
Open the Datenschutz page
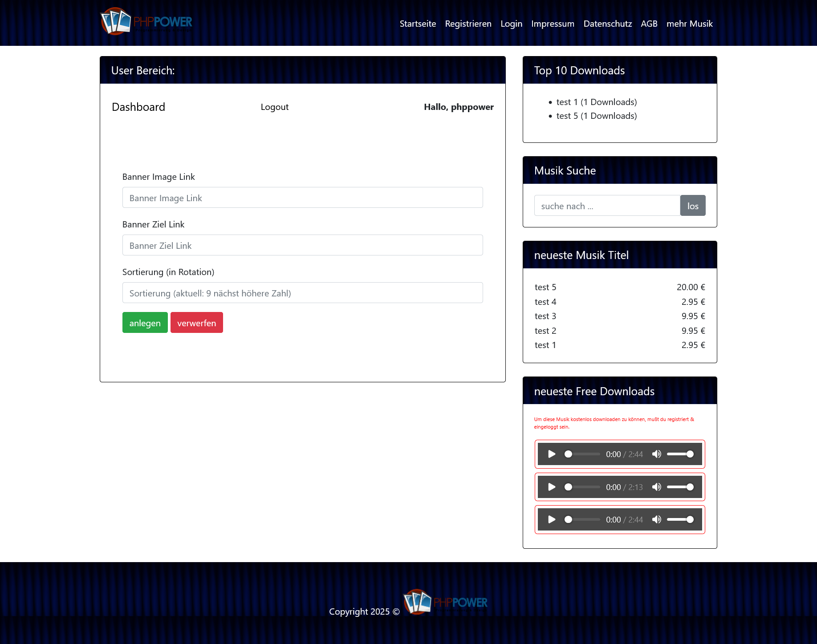point(607,24)
